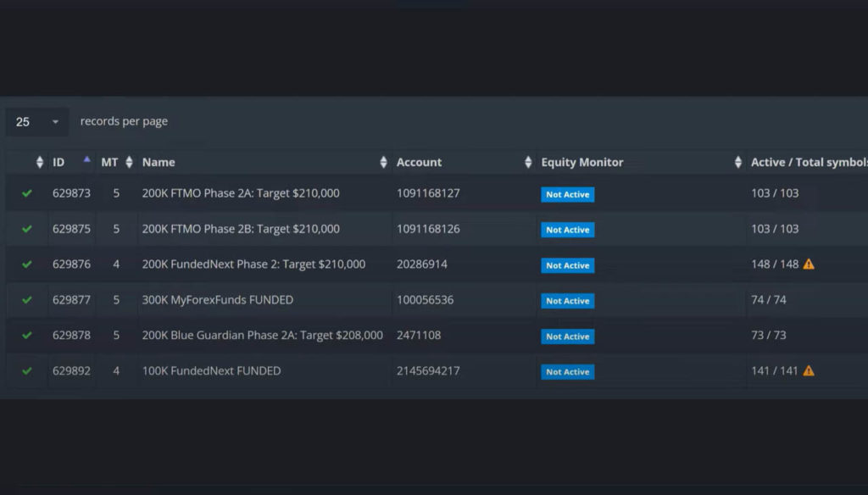
Task: Click Not Active badge for 100K FundedNext
Action: point(567,371)
